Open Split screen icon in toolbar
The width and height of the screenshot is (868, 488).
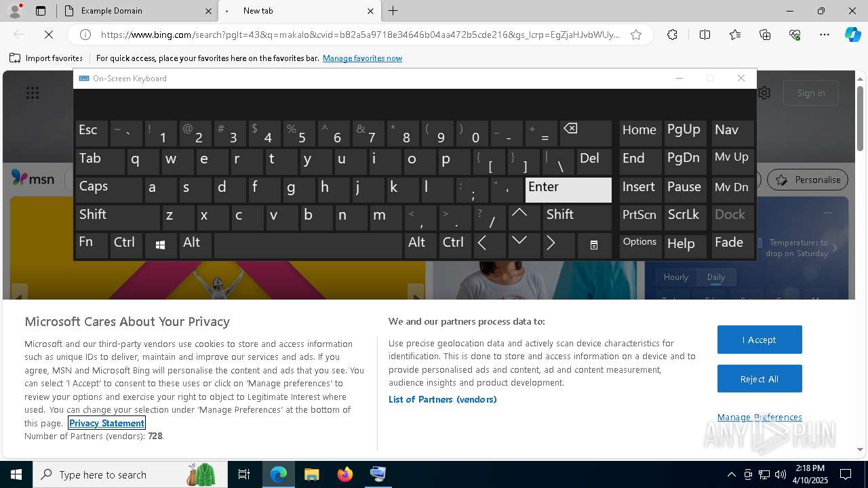pos(705,35)
